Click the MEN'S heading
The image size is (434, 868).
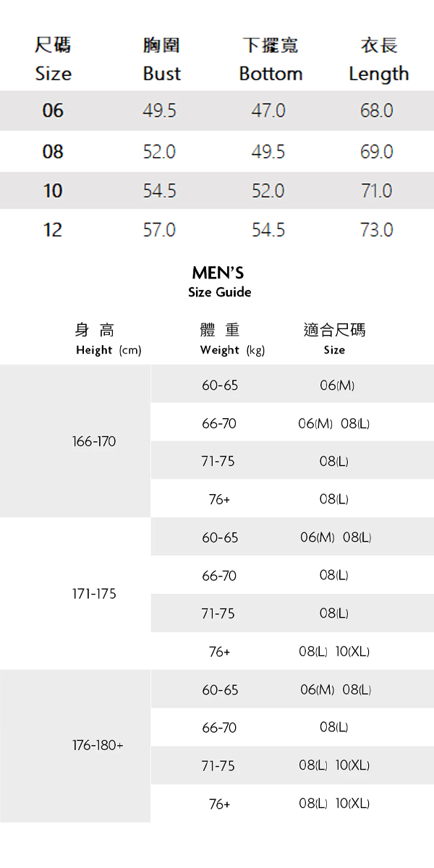coord(218,273)
